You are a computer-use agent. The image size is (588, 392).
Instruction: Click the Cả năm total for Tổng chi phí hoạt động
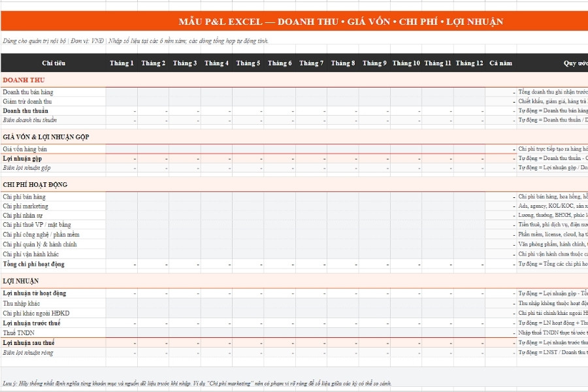(x=500, y=264)
